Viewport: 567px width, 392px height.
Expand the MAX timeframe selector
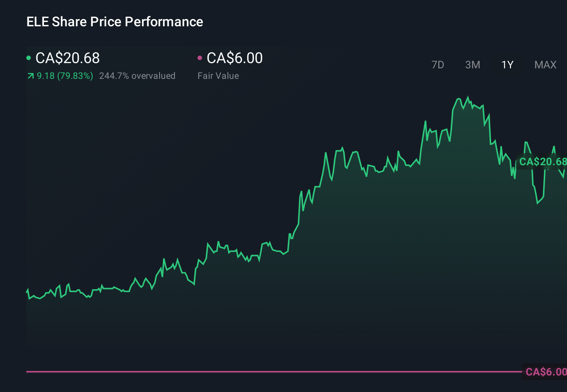tap(545, 65)
